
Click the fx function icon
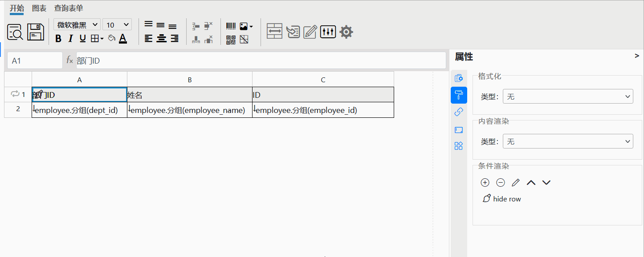tap(69, 60)
